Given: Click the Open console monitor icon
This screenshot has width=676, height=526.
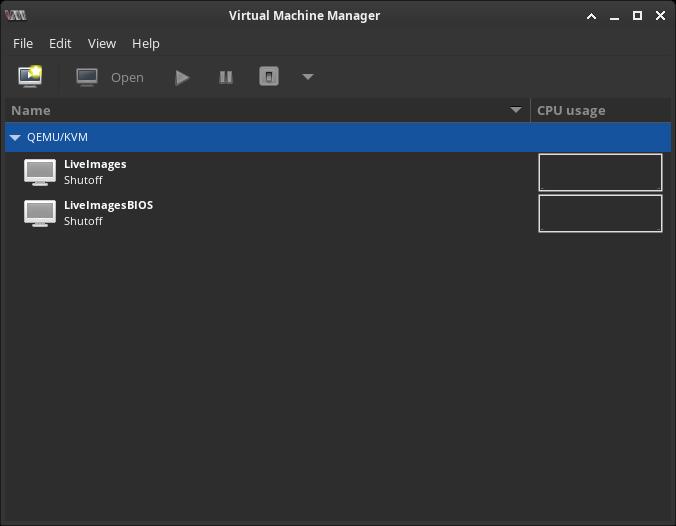Looking at the screenshot, I should (87, 77).
